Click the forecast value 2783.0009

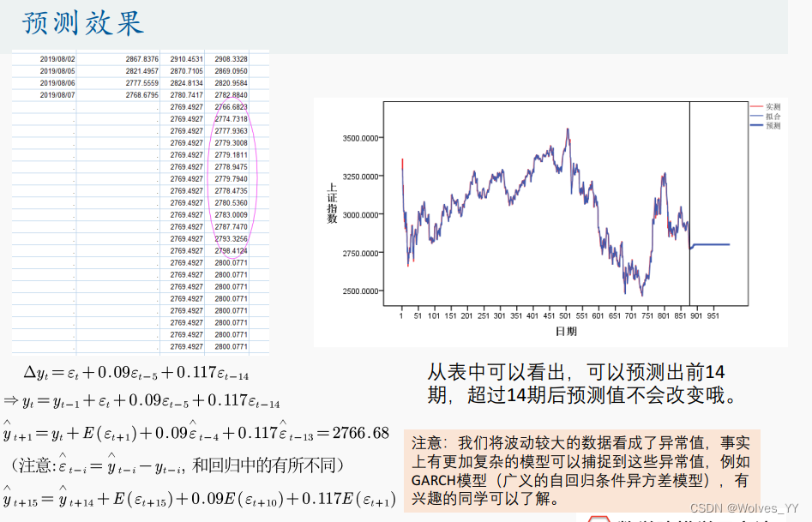(231, 215)
